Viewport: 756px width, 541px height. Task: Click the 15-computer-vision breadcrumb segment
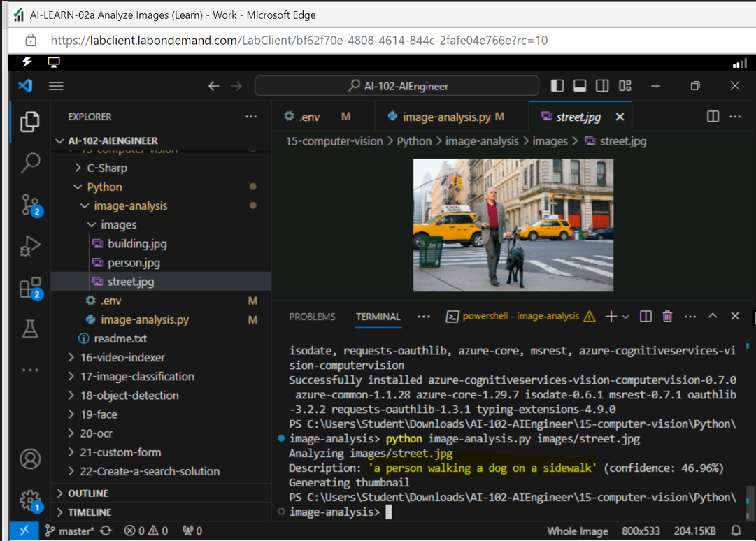click(x=334, y=141)
